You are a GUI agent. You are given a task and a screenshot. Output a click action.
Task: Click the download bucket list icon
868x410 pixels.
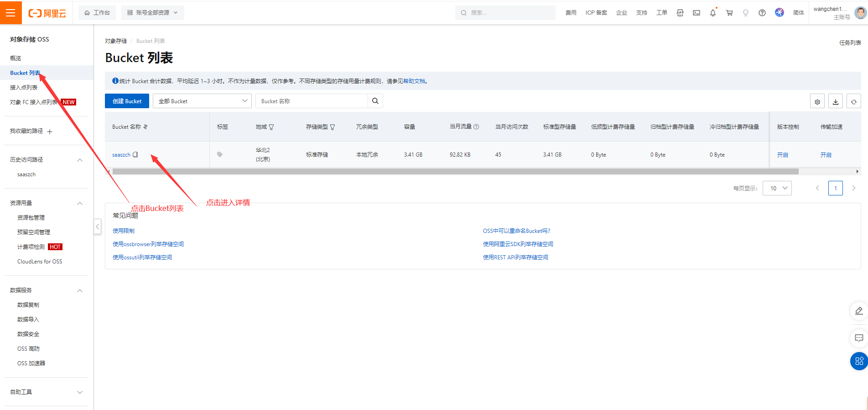[x=835, y=102]
